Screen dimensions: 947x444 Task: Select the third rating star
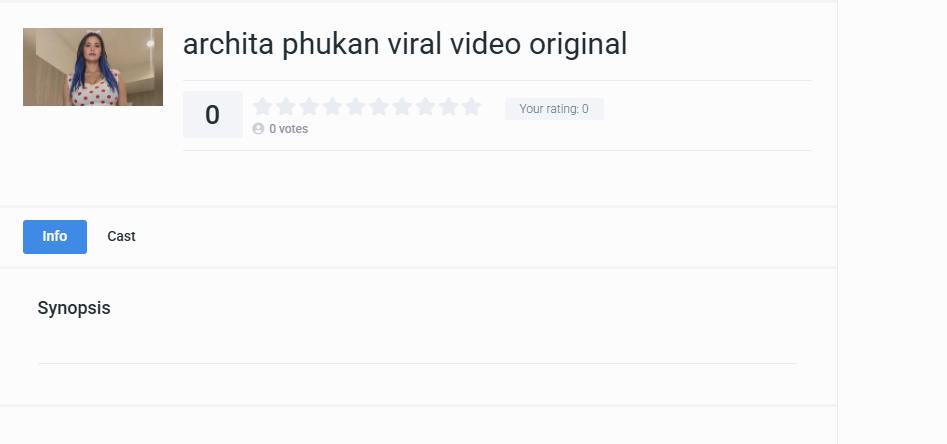(x=309, y=107)
